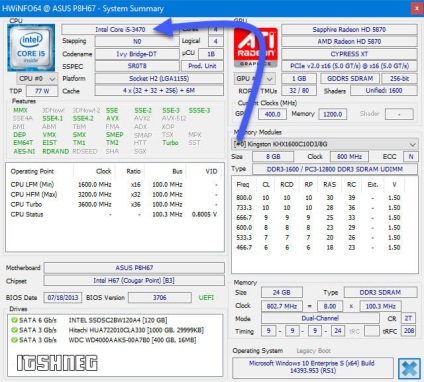Select the Ivy Bridge-DT codename field
Image resolution: width=424 pixels, height=382 pixels.
137,54
